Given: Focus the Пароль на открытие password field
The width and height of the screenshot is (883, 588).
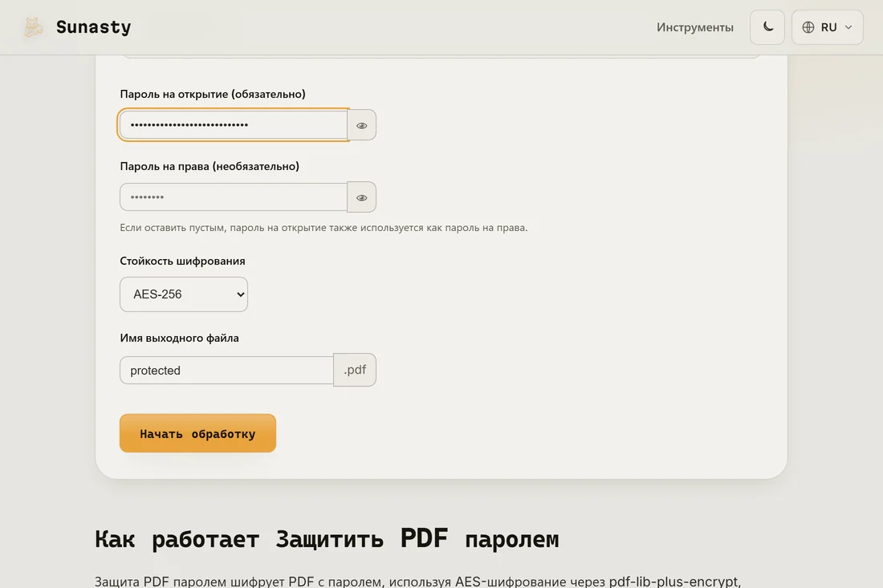Looking at the screenshot, I should pyautogui.click(x=234, y=125).
